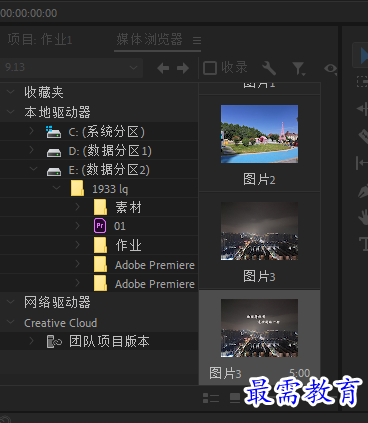
Task: Select the Razor tool
Action: [x=363, y=136]
